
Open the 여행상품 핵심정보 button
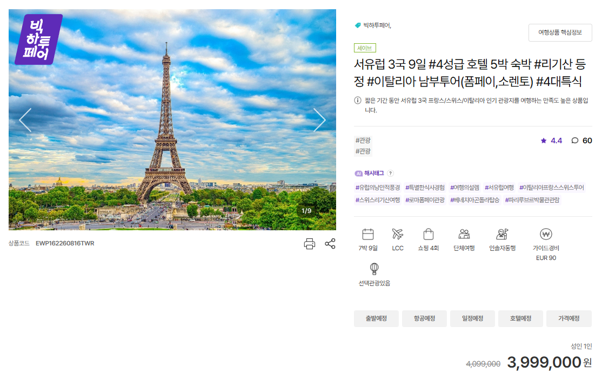560,33
